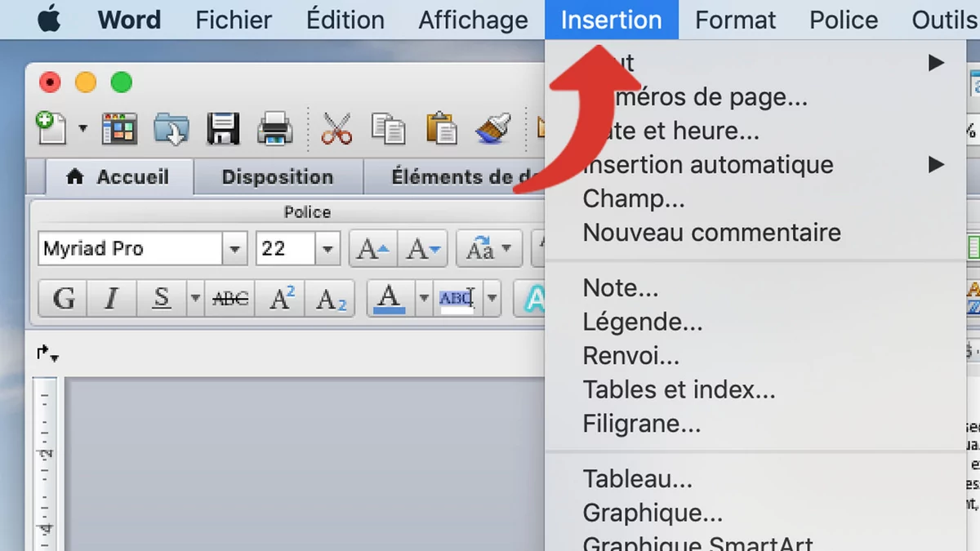The height and width of the screenshot is (551, 980).
Task: Click the font size field showing 22
Action: [x=286, y=249]
